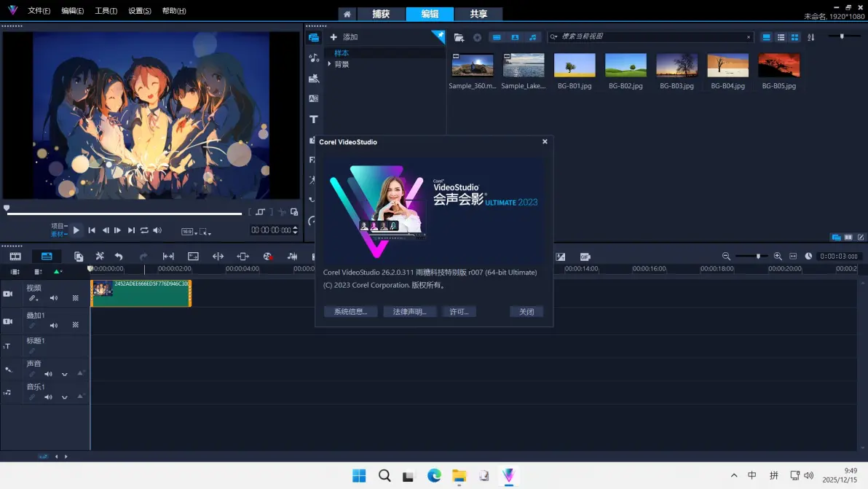Click the 添加 button to add a folder
Image resolution: width=868 pixels, height=489 pixels.
click(x=344, y=37)
